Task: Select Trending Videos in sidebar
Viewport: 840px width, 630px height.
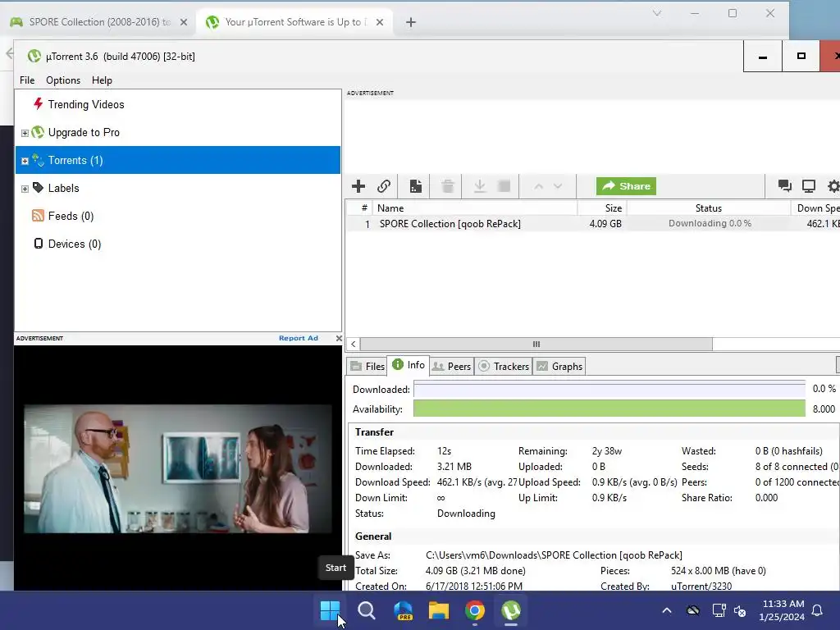Action: click(x=85, y=104)
